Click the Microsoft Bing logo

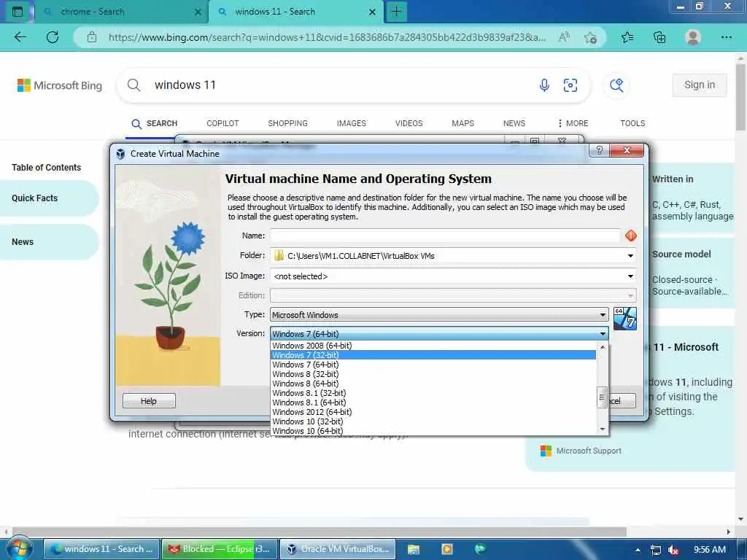point(60,85)
